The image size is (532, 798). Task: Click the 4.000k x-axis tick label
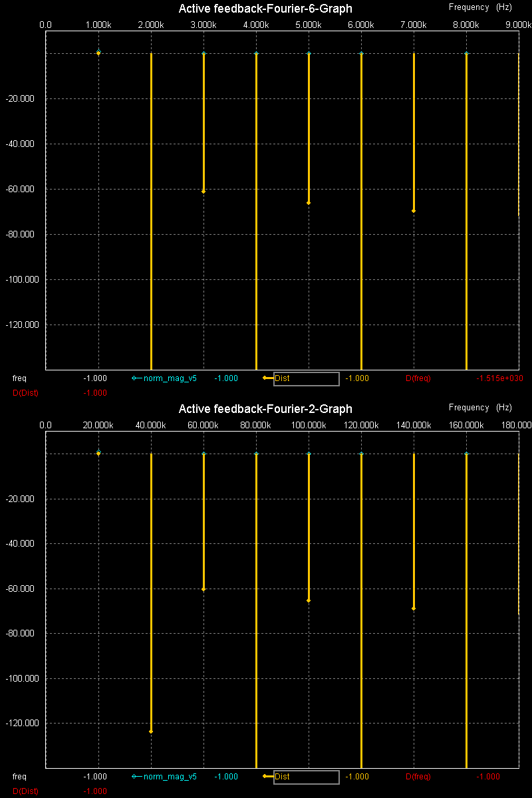point(256,25)
